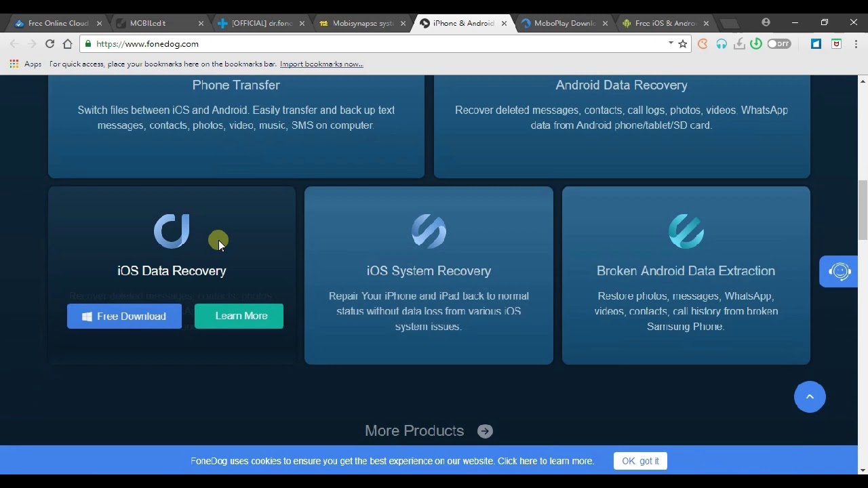Image resolution: width=868 pixels, height=488 pixels.
Task: Click the iOS System Recovery description text
Action: pyautogui.click(x=429, y=311)
